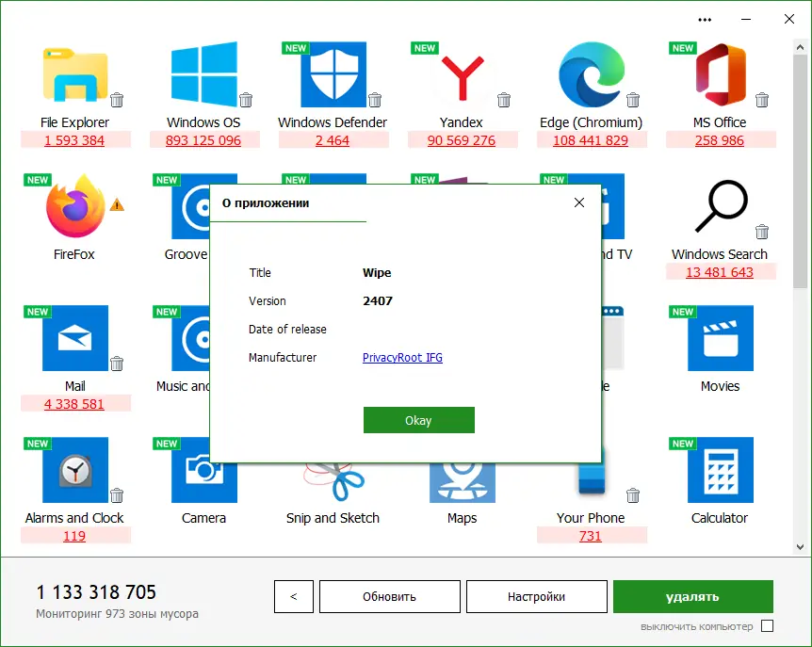Click the FireFox icon
This screenshot has height=647, width=812.
pos(75,206)
